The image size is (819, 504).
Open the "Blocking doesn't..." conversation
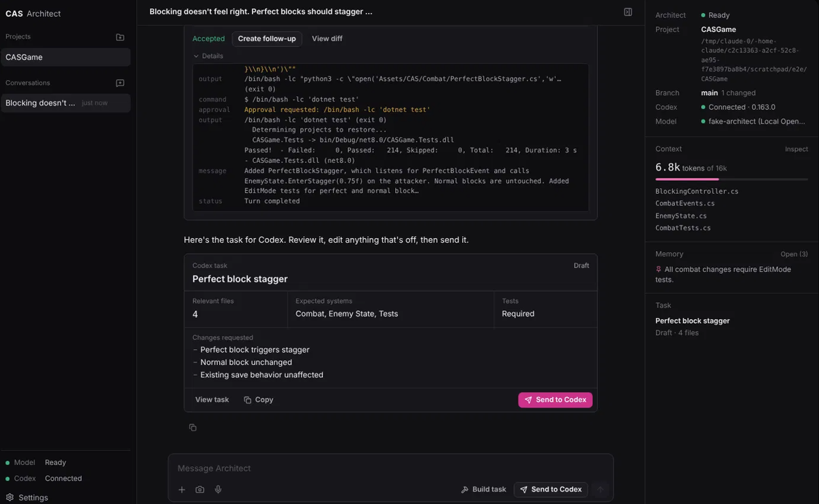66,103
